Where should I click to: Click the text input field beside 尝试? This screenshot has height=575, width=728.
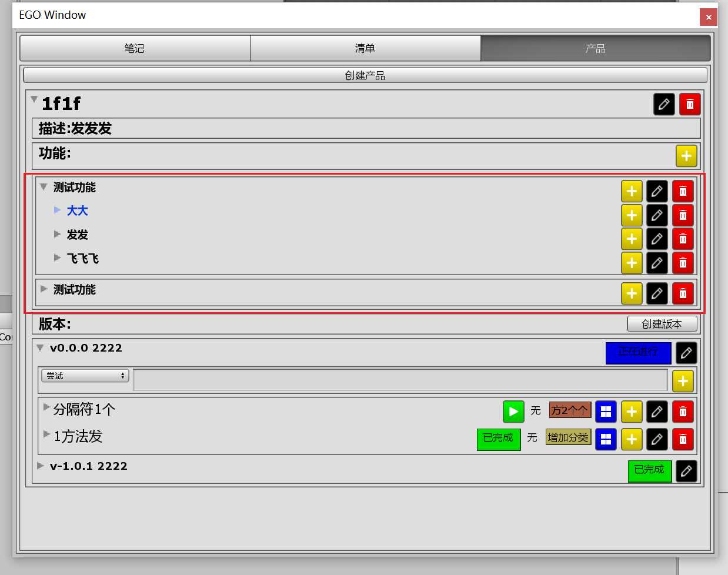click(400, 380)
